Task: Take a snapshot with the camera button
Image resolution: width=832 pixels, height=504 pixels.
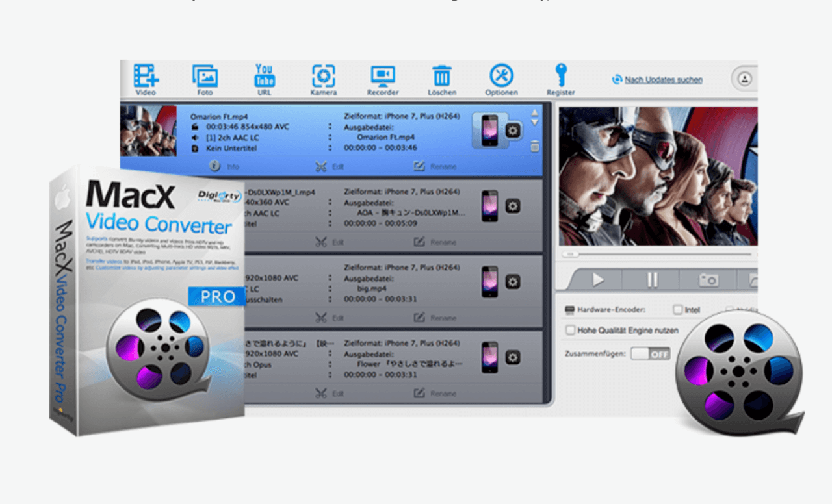Action: pos(708,280)
